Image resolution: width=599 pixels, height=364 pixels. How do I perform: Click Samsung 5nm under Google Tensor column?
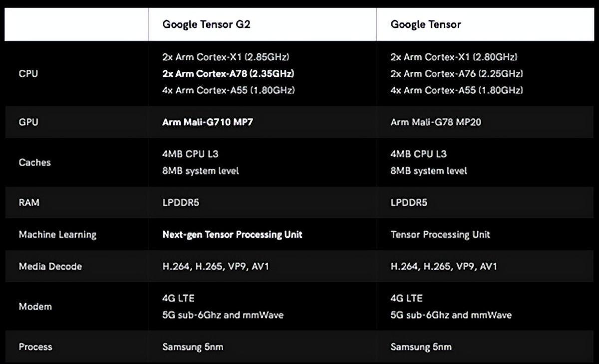coord(421,347)
